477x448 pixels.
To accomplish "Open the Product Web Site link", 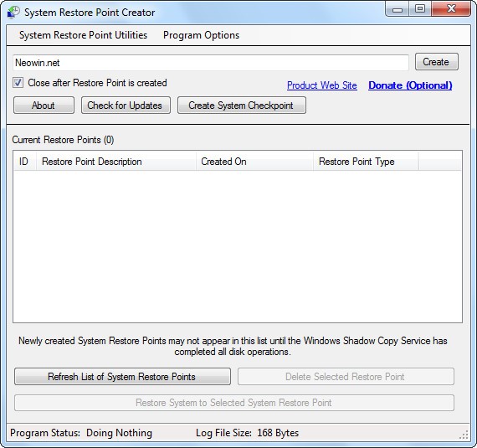I will pos(322,85).
